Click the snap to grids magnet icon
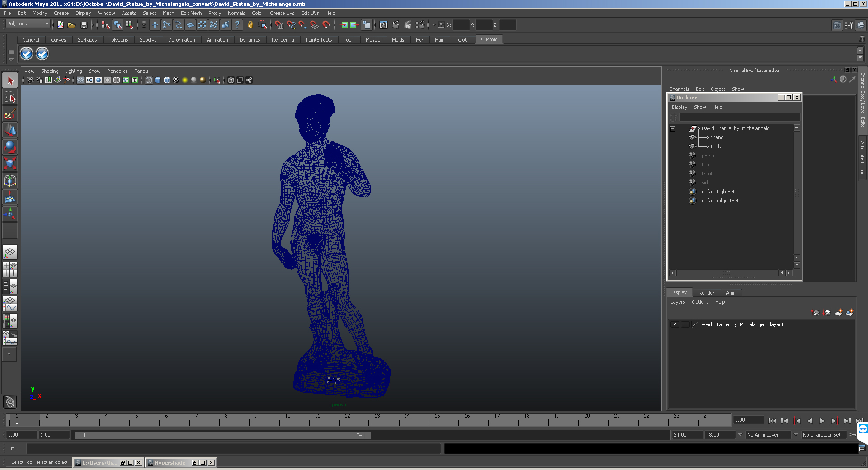 [279, 25]
